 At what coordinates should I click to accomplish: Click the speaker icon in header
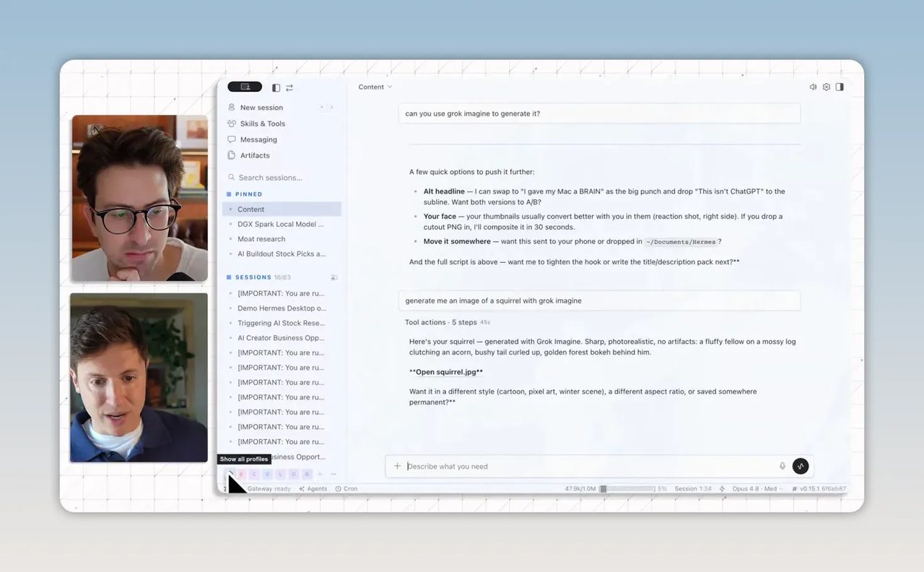[x=814, y=87]
